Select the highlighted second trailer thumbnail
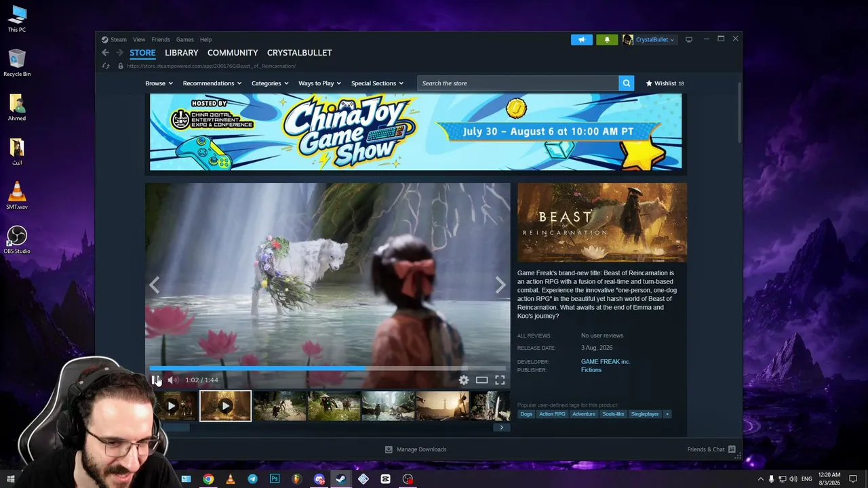Screen dimensions: 868x488 [x=226, y=406]
